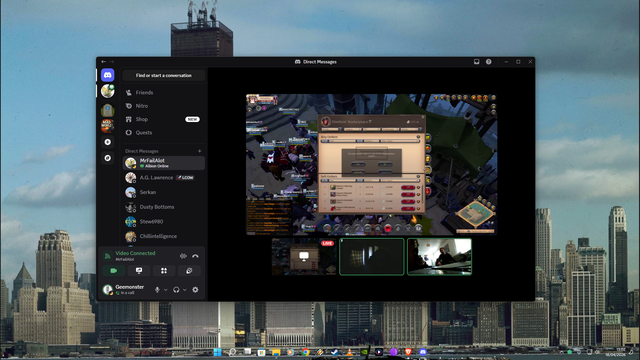Viewport: 640px width, 360px height.
Task: Open Steam from the taskbar
Action: tap(335, 352)
